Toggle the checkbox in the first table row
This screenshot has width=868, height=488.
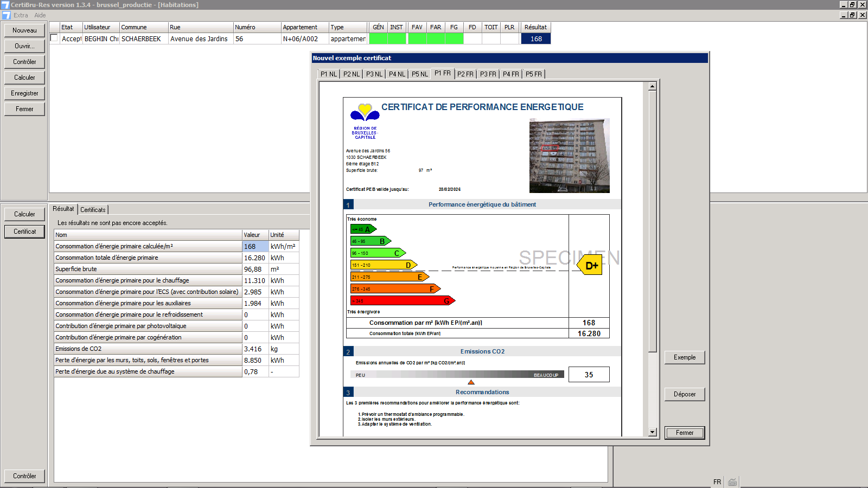(x=54, y=38)
